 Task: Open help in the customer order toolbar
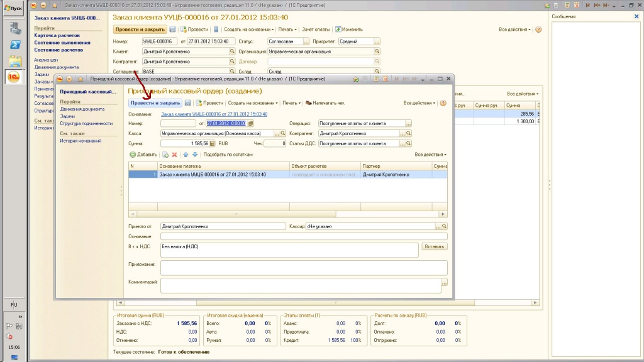(538, 30)
